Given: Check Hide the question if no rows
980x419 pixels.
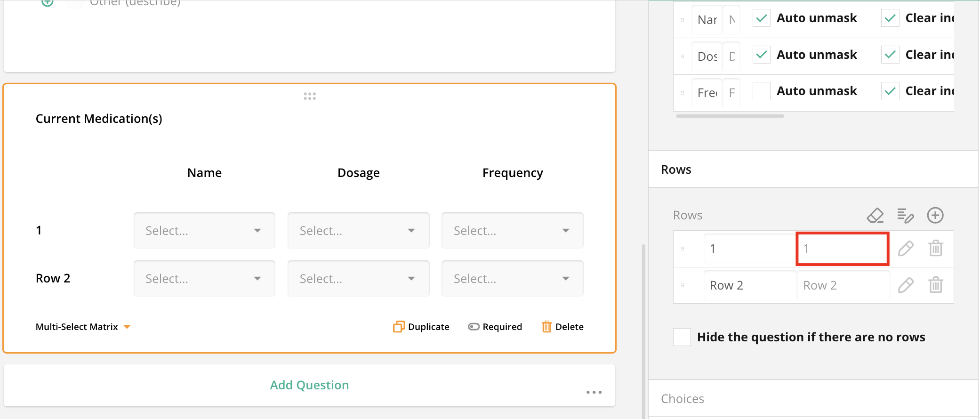Looking at the screenshot, I should click(x=682, y=337).
